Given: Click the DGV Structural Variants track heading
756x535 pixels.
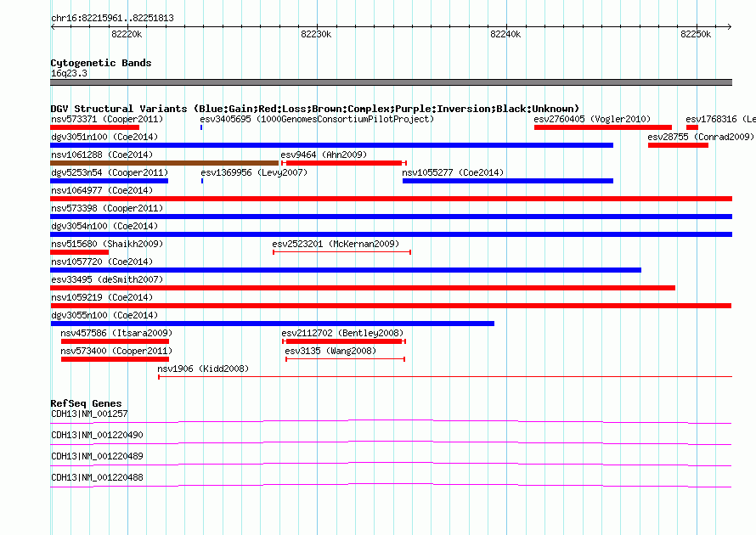Looking at the screenshot, I should (x=315, y=109).
